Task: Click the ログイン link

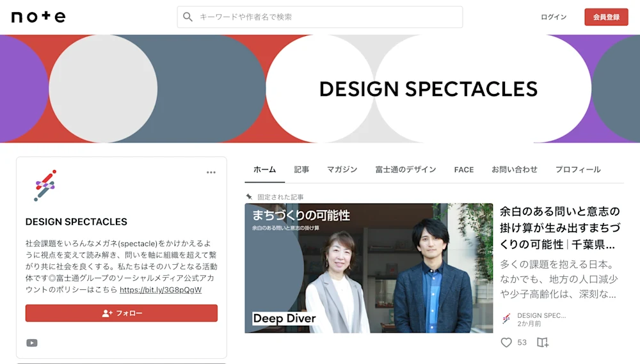Action: coord(554,17)
